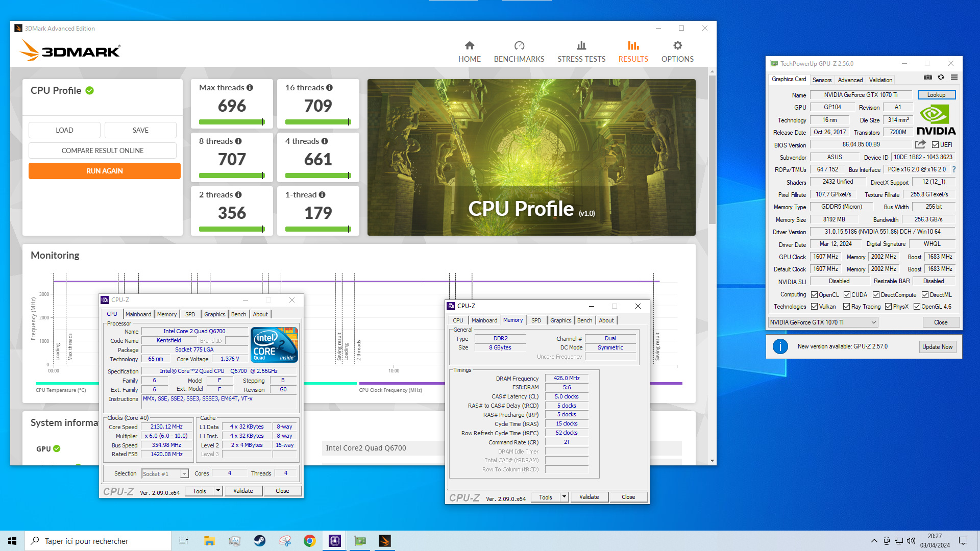Click the Lookup button in GPU-Z
980x551 pixels.
pos(936,95)
